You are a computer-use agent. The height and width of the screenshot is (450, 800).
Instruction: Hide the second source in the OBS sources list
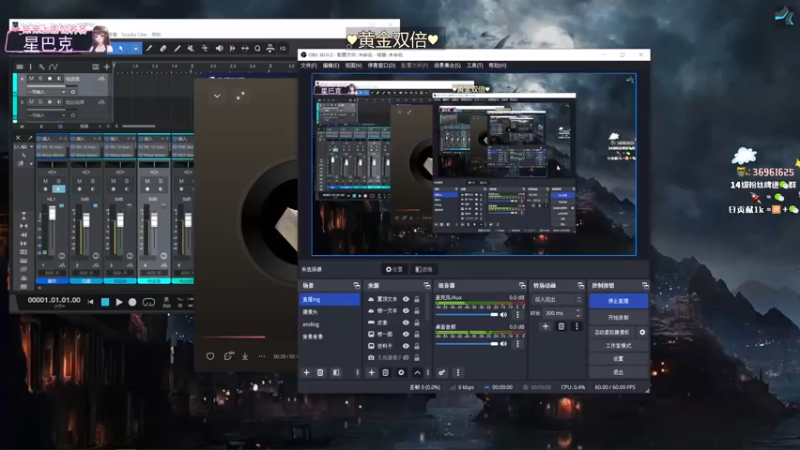pos(406,311)
